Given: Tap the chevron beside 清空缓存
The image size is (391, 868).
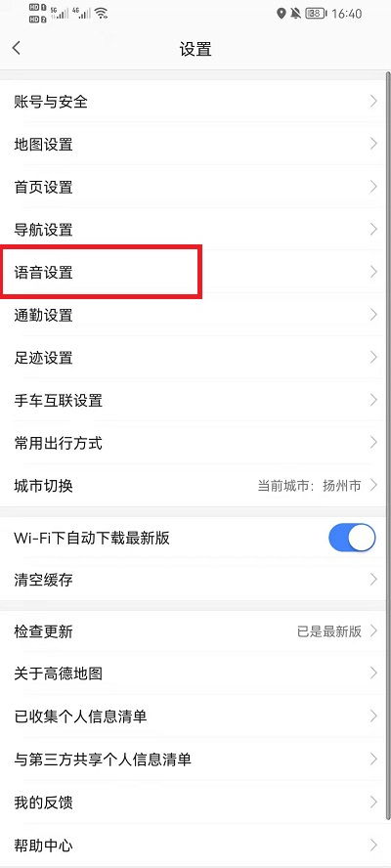Looking at the screenshot, I should click(x=373, y=580).
